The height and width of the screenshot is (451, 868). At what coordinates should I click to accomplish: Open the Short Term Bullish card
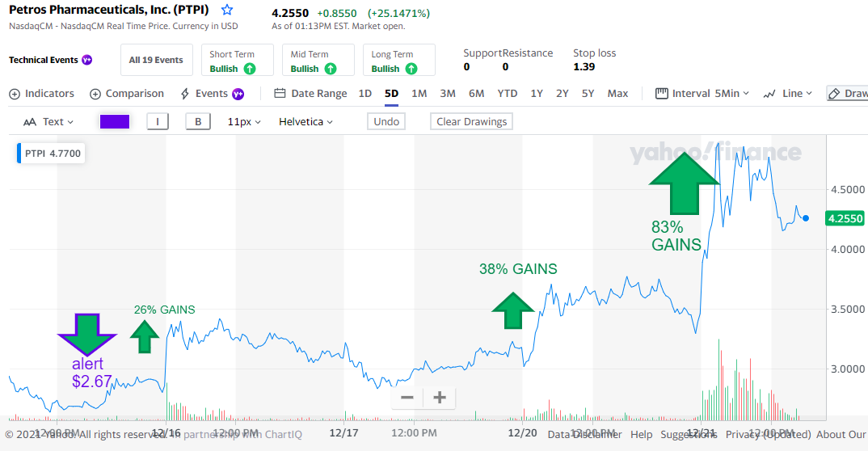238,60
